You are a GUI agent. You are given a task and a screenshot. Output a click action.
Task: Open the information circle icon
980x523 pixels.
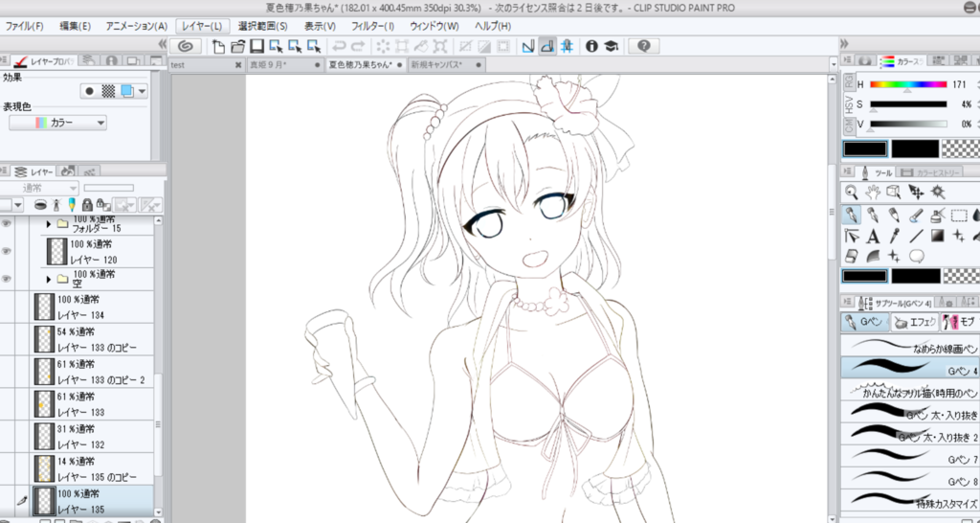tap(591, 46)
